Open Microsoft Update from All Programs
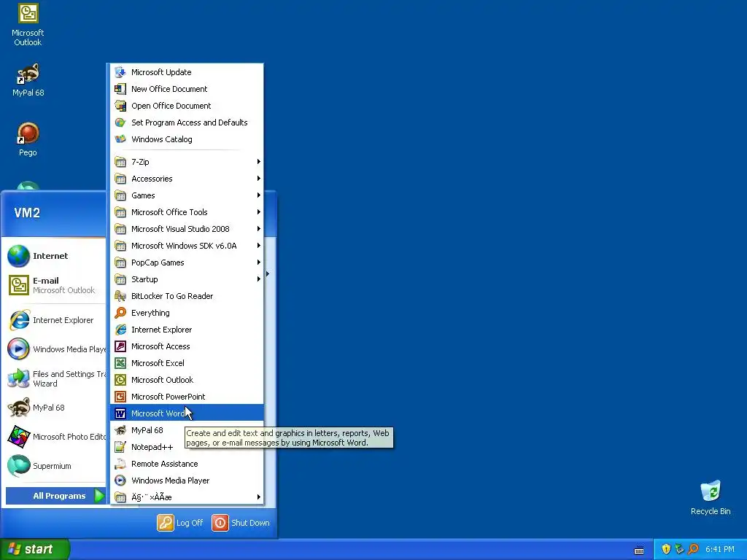 (187, 72)
